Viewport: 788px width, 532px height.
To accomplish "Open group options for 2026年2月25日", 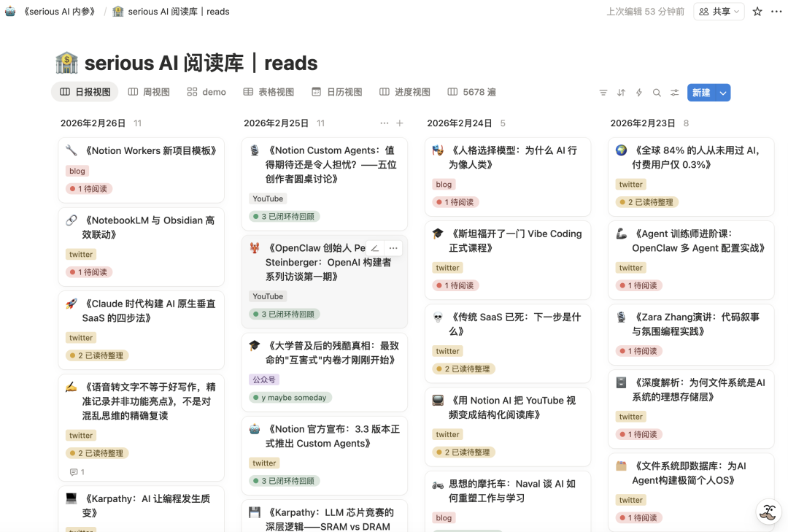I will click(385, 123).
